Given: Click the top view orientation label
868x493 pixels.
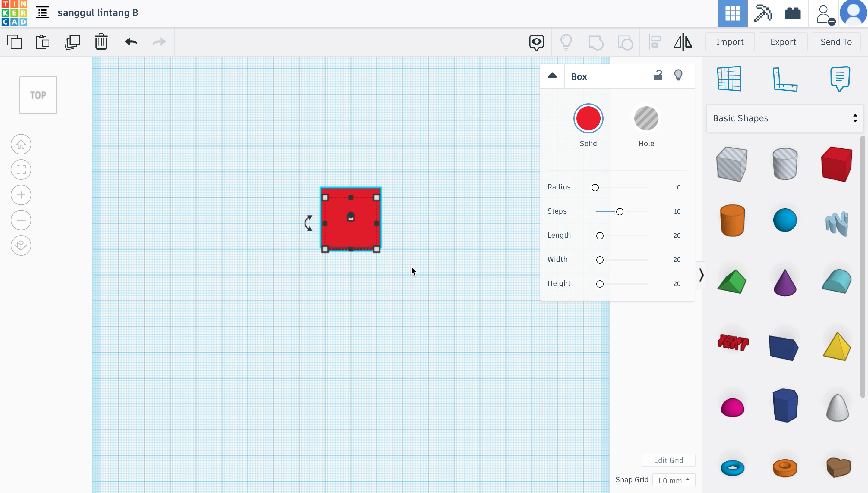Looking at the screenshot, I should [38, 95].
